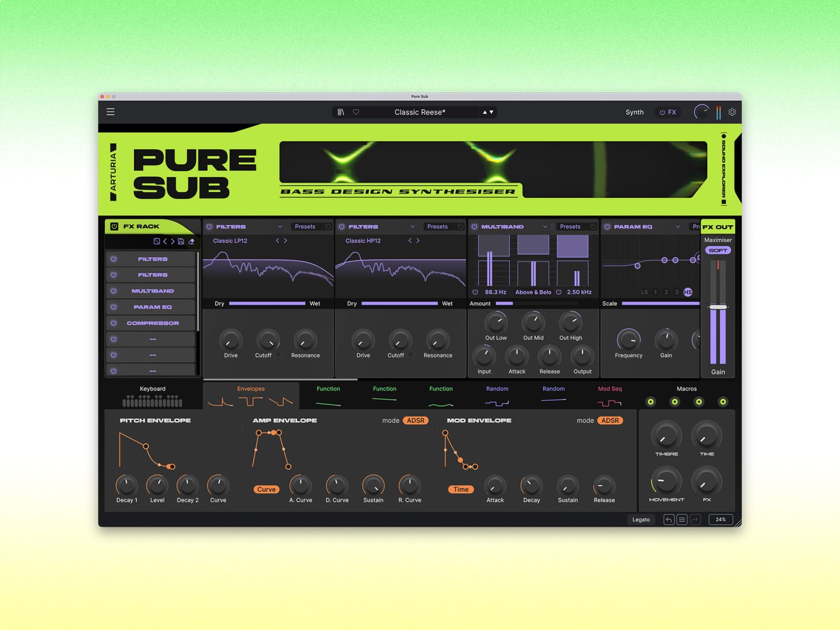Toggle FX Rack master power
840x630 pixels.
click(114, 227)
